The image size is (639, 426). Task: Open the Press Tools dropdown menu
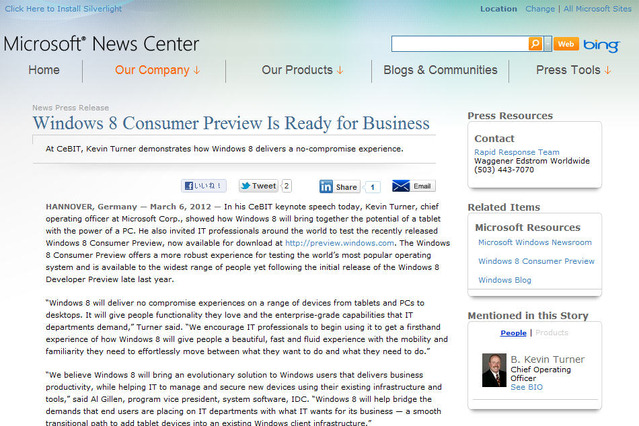(573, 70)
